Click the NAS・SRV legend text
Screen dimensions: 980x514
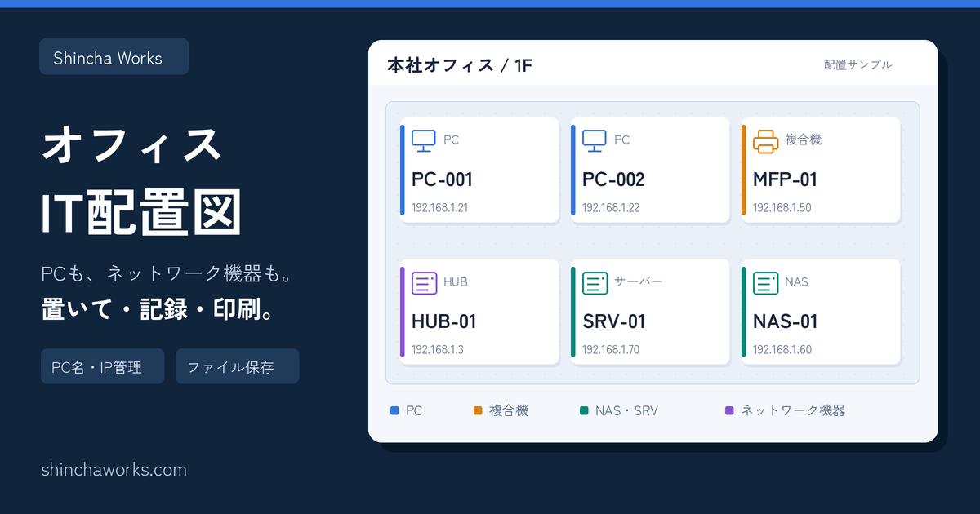pyautogui.click(x=626, y=410)
